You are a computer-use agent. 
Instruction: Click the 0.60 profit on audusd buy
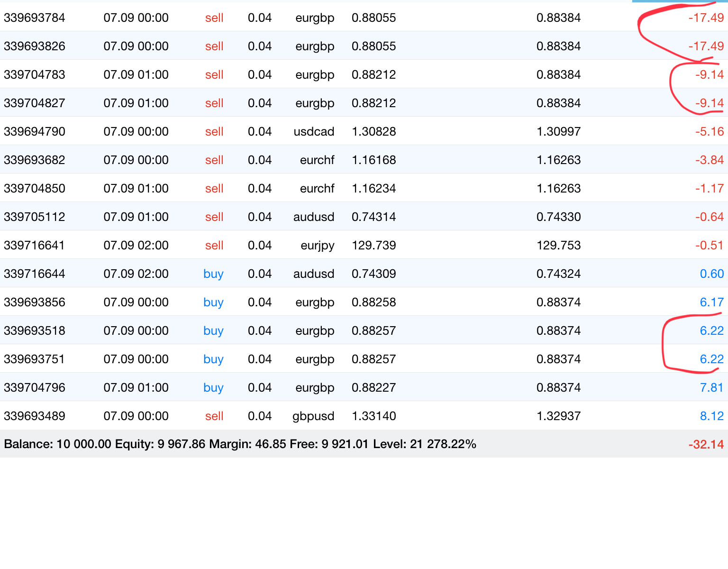click(711, 274)
